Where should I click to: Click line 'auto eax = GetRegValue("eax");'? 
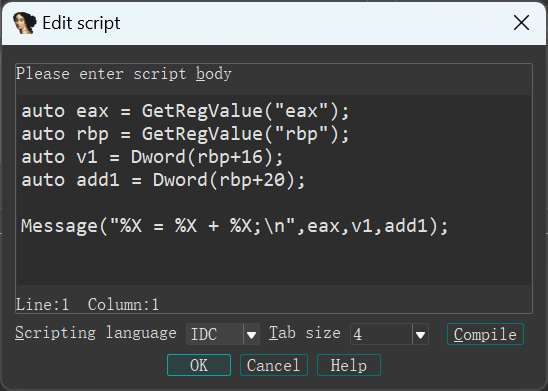(x=185, y=111)
